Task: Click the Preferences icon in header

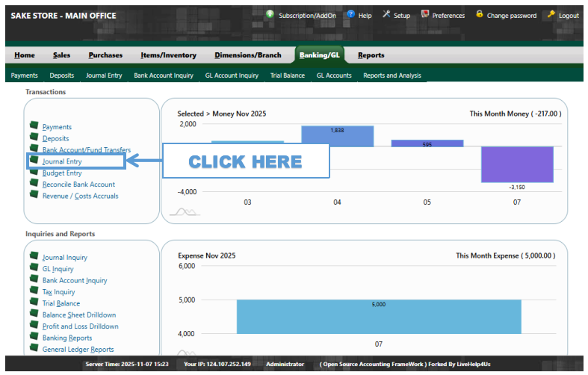Action: 425,14
